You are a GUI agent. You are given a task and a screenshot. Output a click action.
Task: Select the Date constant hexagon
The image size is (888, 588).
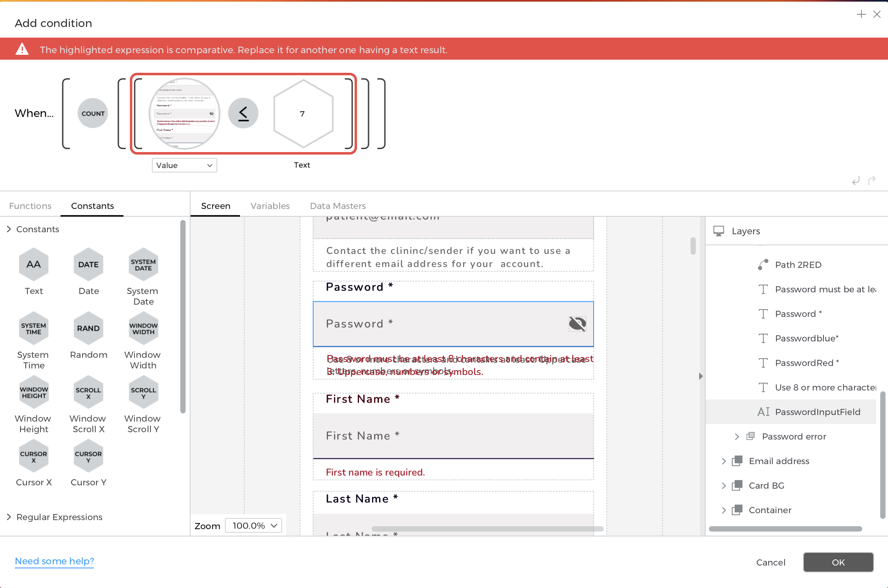click(88, 265)
